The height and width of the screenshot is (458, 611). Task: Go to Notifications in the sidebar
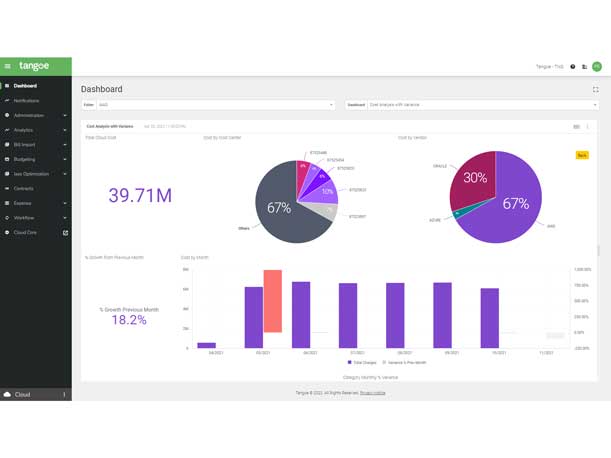[27, 100]
